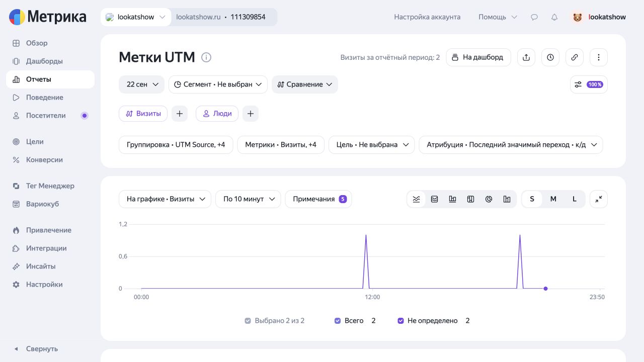Open the lookatshow counter dropdown
Screen dimensions: 644x362
click(136, 17)
